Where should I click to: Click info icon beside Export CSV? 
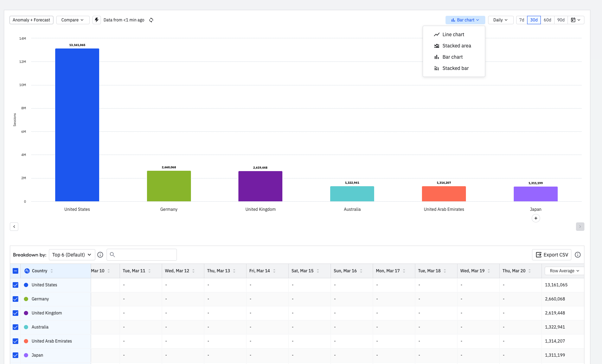(578, 255)
